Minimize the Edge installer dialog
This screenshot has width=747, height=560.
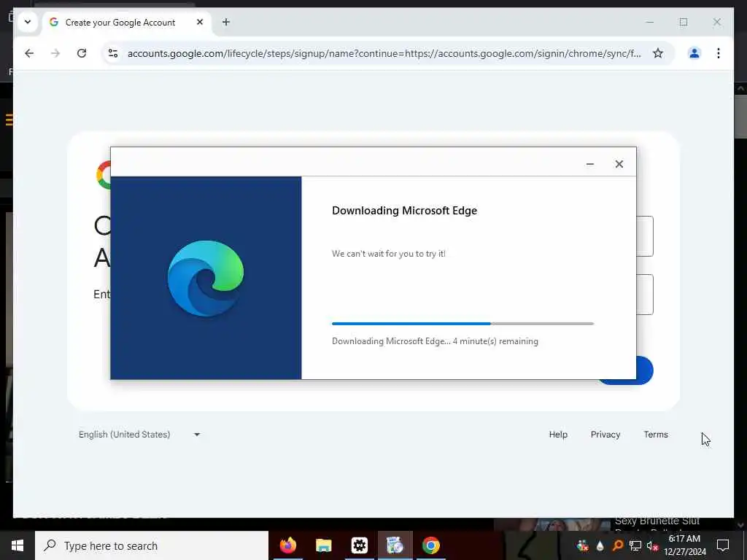point(589,164)
